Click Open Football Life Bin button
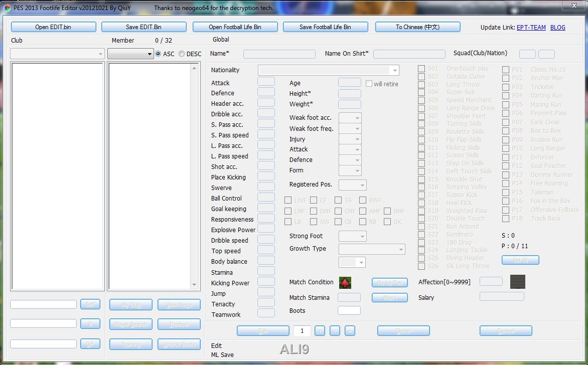 (235, 27)
